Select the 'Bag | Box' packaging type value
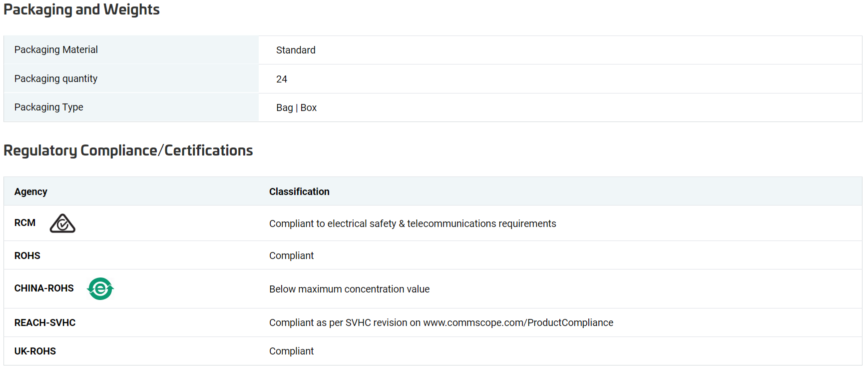 (297, 107)
